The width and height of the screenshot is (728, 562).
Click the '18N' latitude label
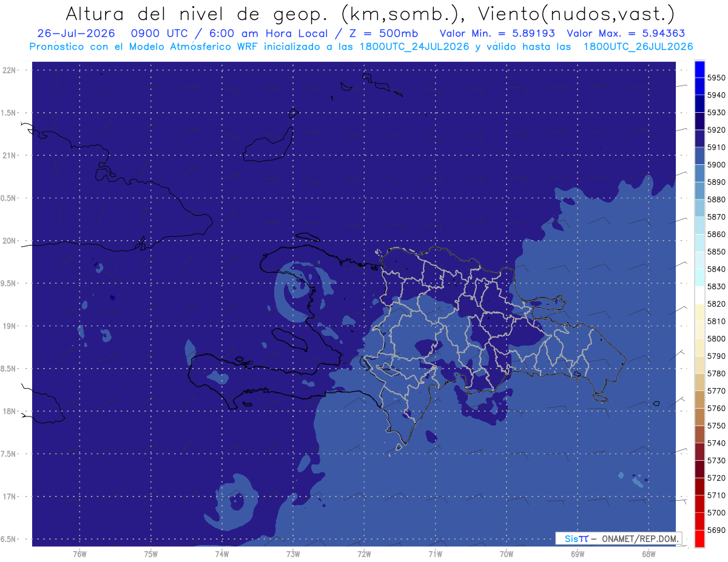(x=9, y=411)
